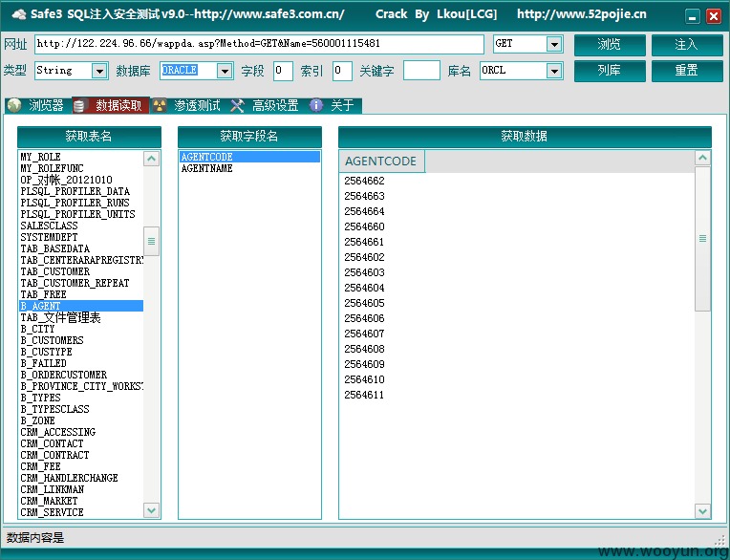
Task: Click data value 2564662
Action: pyautogui.click(x=365, y=181)
